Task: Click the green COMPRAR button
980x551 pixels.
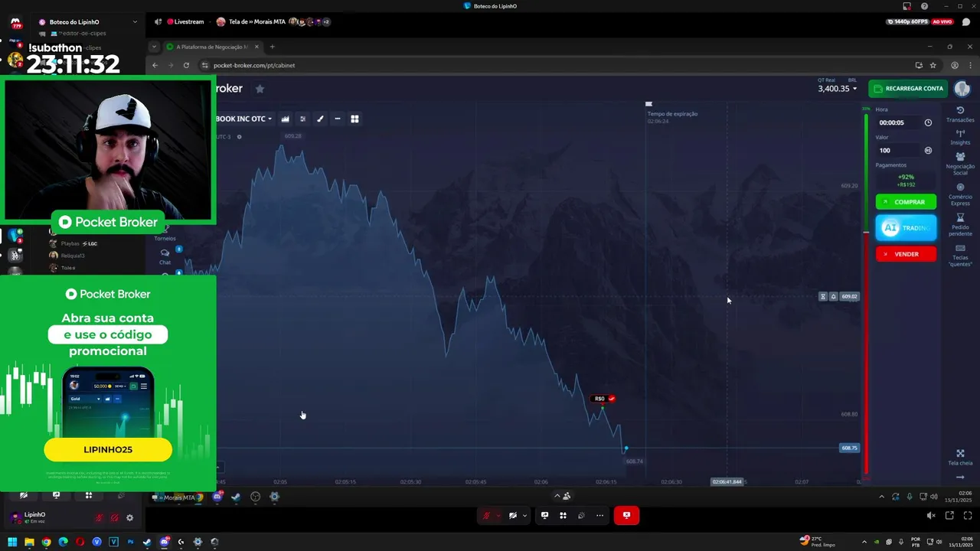Action: [906, 202]
